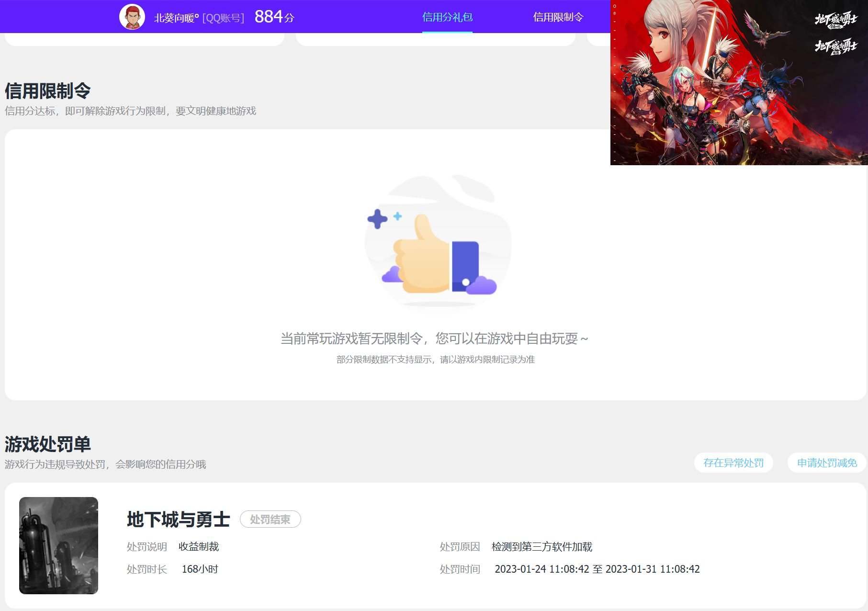Click the 处罚时长 label
The image size is (868, 611).
coord(147,569)
